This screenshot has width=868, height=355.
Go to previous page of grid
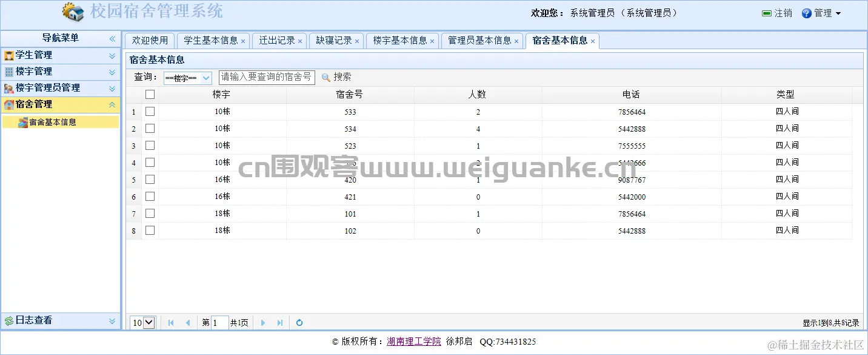(x=188, y=323)
